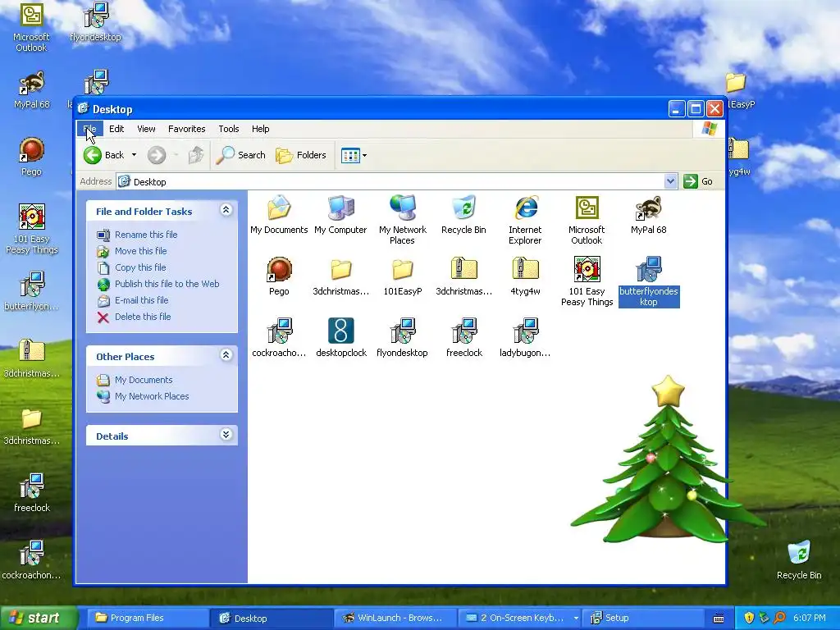Click E-mail this file link
Screen dimensions: 840x630
141,300
